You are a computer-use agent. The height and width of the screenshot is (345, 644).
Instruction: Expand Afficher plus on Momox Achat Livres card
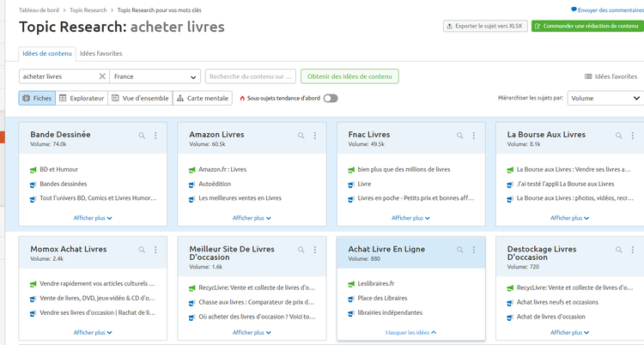coord(93,333)
